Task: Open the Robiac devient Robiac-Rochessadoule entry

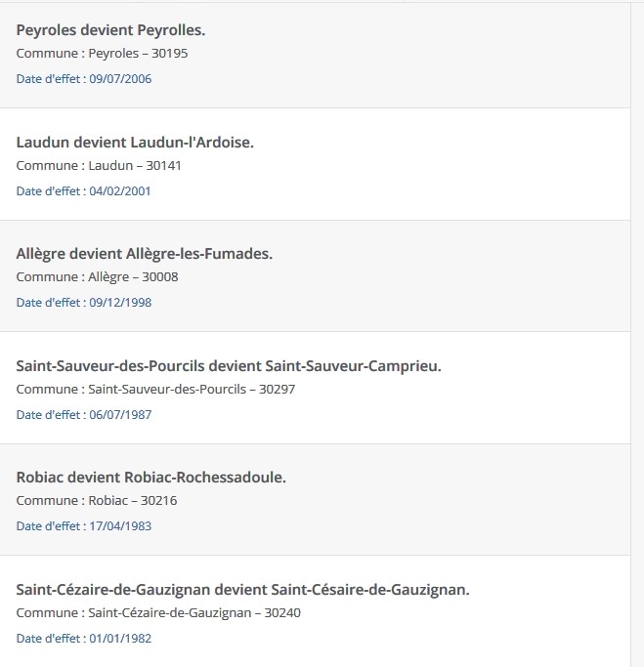Action: (151, 478)
